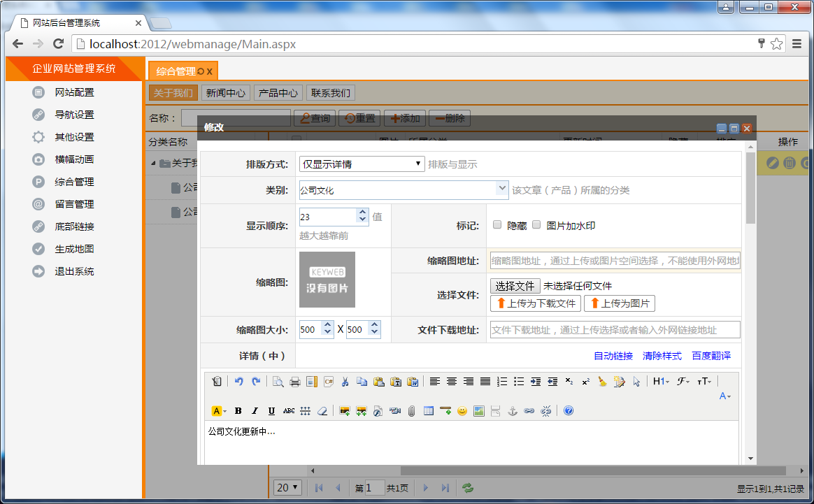Justify the editor text

[485, 382]
